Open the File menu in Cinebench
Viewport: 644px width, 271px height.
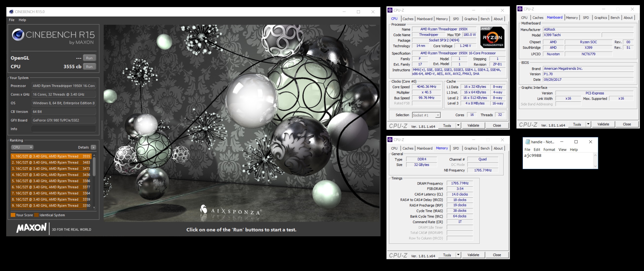[x=12, y=20]
